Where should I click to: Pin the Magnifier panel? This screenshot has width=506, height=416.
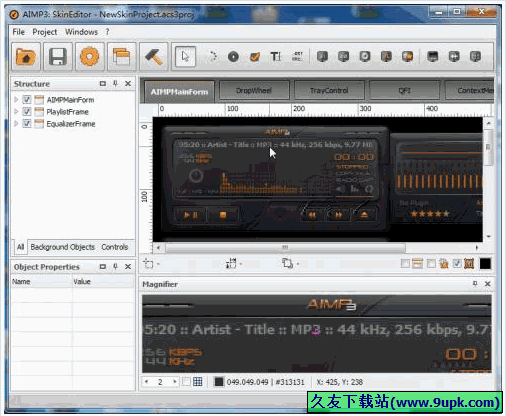tap(475, 283)
